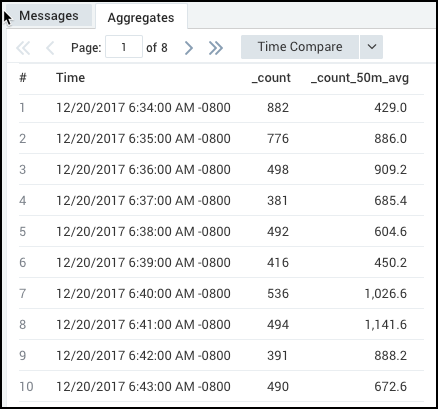The height and width of the screenshot is (409, 438).
Task: Select the Aggregates tab
Action: point(141,18)
